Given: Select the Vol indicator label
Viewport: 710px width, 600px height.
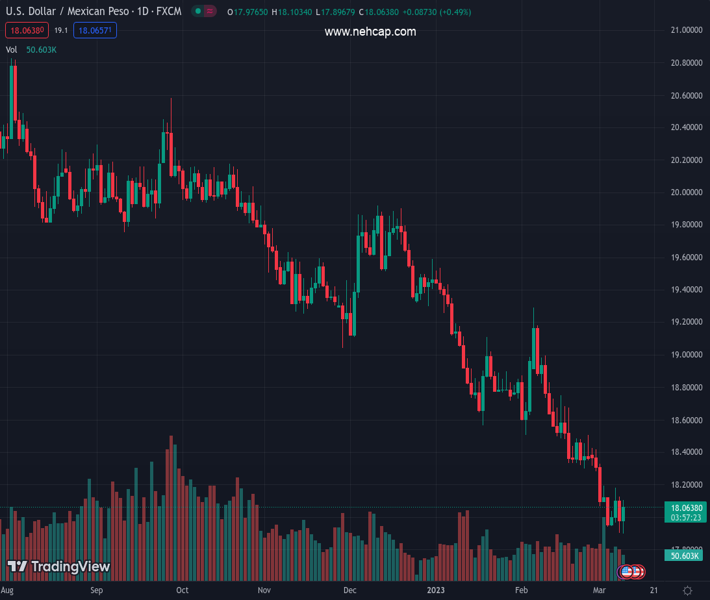Looking at the screenshot, I should [11, 50].
